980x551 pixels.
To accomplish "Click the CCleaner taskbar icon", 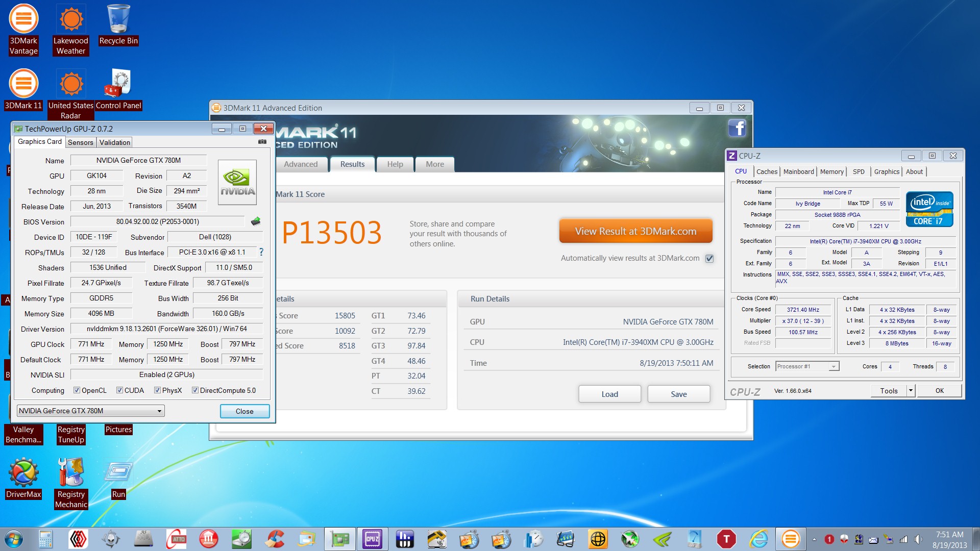I will (x=275, y=539).
